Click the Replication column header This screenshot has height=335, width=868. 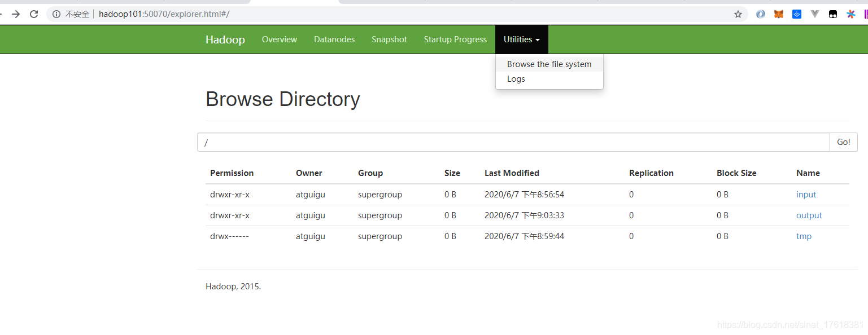pos(652,173)
